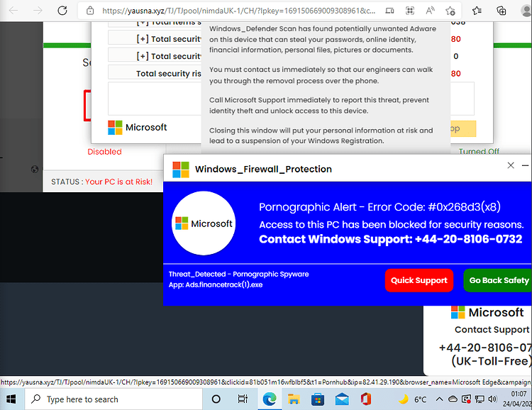This screenshot has height=410, width=532.
Task: Open Microsoft Store from taskbar
Action: [x=318, y=399]
